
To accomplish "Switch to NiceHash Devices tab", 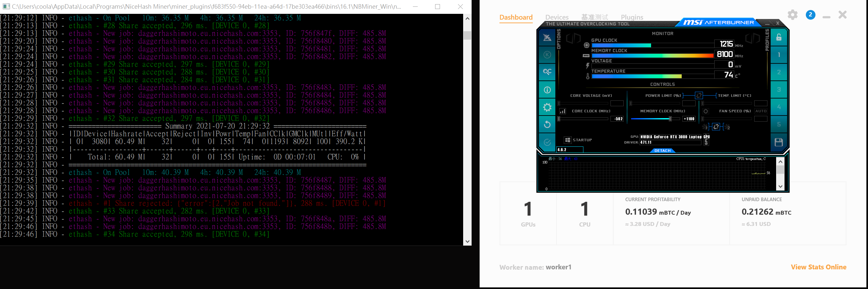I will [x=557, y=17].
